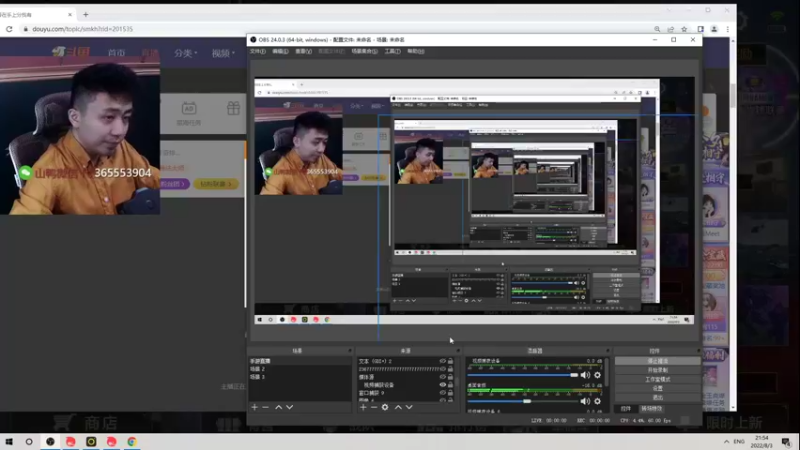Open the 场景集合 menu in OBS
Image resolution: width=800 pixels, height=450 pixels.
(364, 52)
